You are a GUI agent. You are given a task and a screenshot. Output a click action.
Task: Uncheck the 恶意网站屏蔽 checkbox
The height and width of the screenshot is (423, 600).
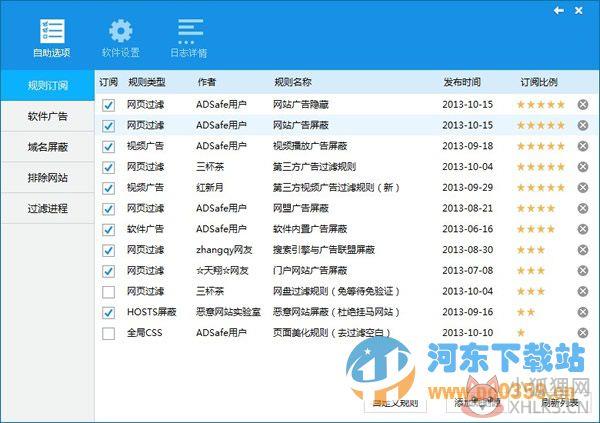[109, 313]
